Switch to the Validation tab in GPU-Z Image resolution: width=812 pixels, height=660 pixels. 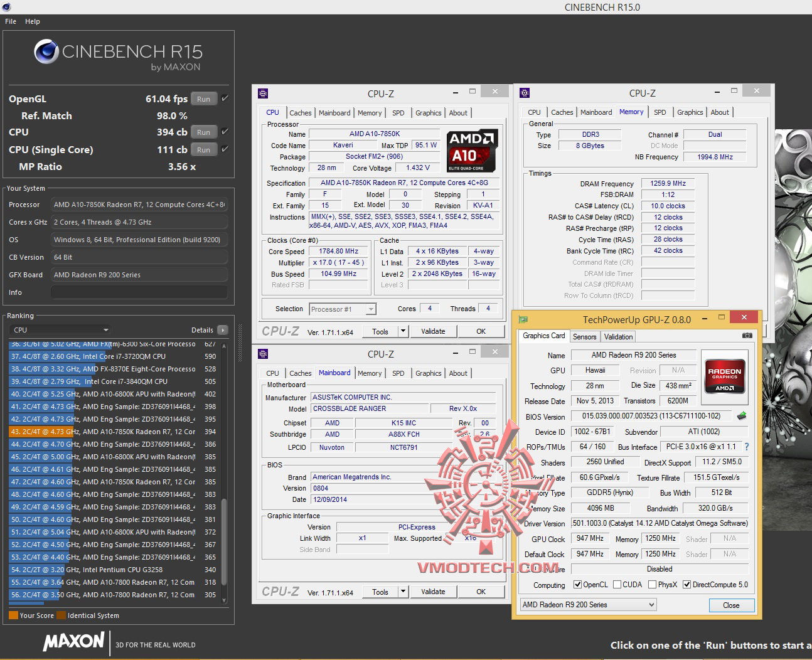[619, 337]
